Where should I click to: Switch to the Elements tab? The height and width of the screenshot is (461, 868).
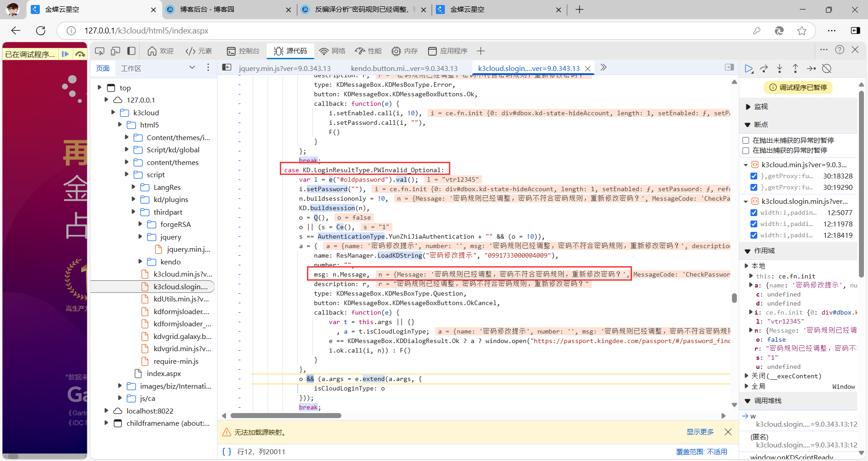point(199,51)
